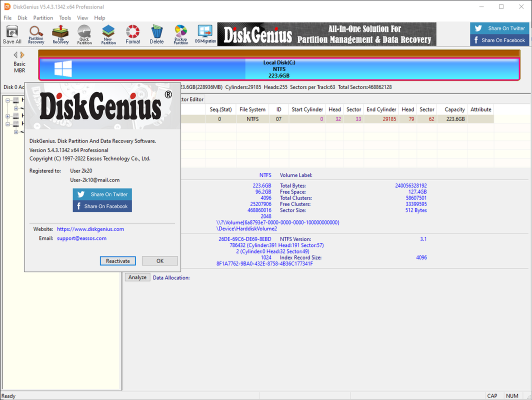Image resolution: width=532 pixels, height=400 pixels.
Task: Click the Save All toolbar icon
Action: (x=12, y=34)
